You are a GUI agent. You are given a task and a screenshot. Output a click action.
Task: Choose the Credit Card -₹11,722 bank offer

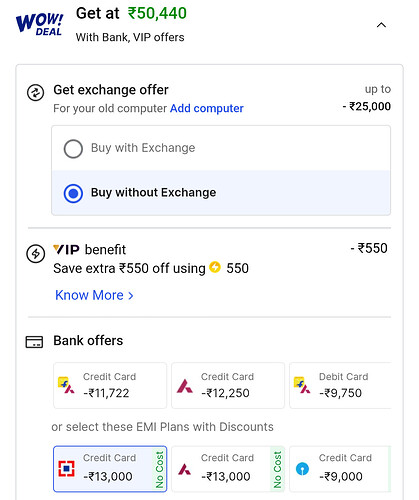tap(110, 385)
